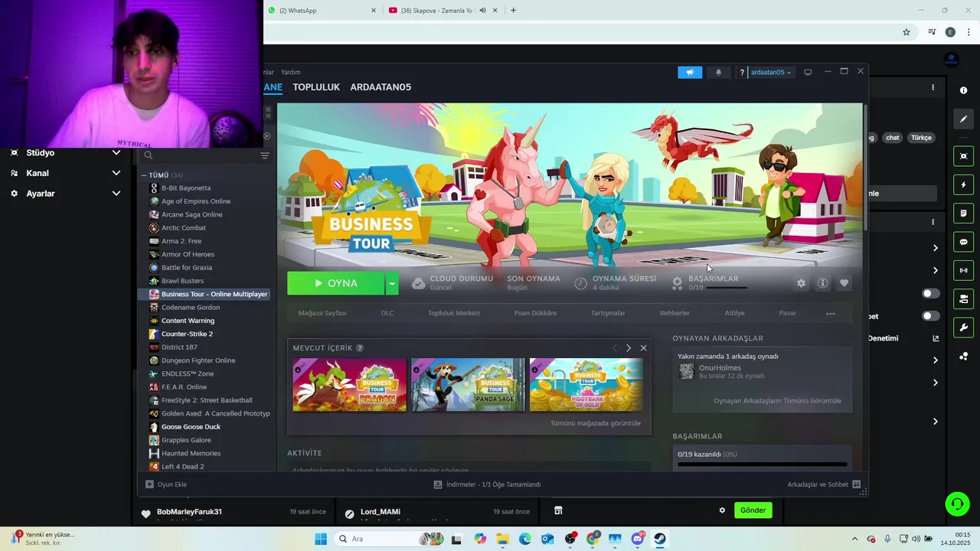
Task: Click Tümünü mağazada görüntüle link
Action: pos(595,423)
